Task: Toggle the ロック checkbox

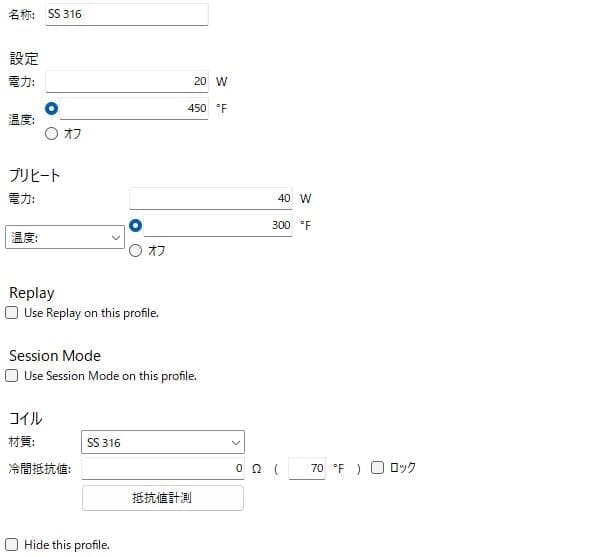Action: (377, 467)
